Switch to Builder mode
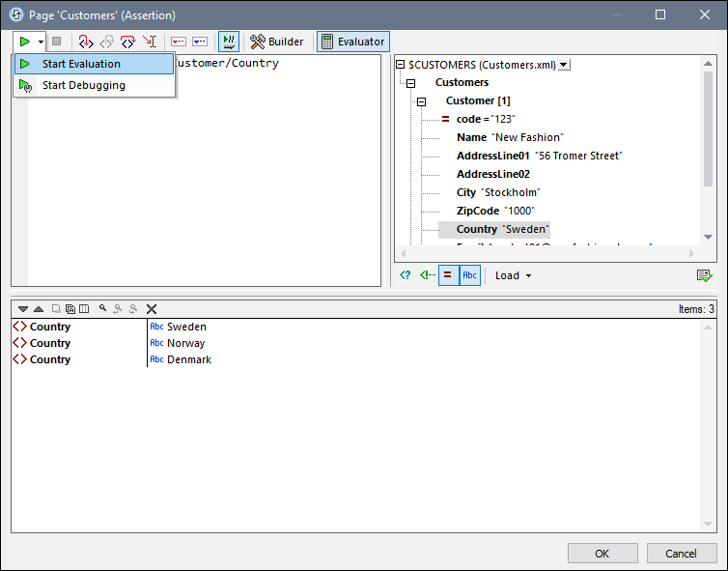 tap(276, 42)
